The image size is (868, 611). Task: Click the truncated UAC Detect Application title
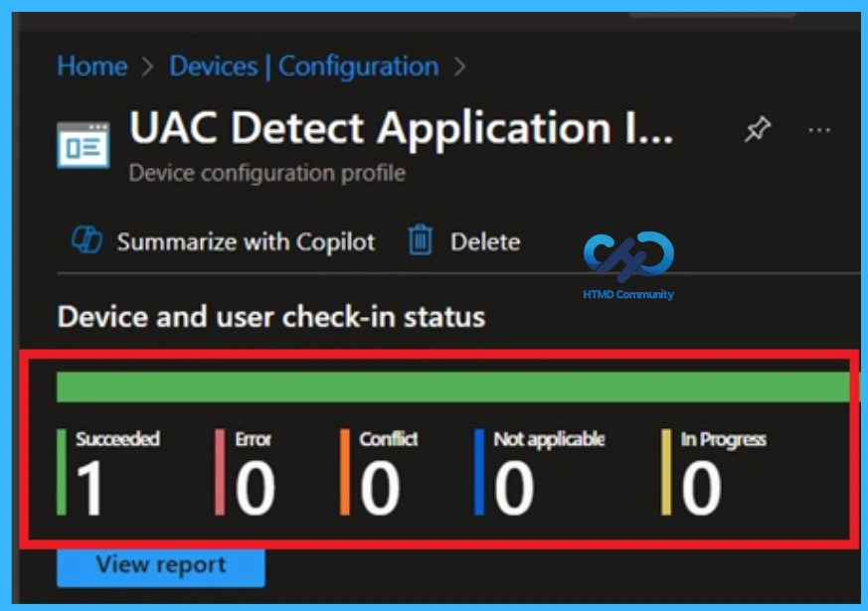click(x=398, y=129)
